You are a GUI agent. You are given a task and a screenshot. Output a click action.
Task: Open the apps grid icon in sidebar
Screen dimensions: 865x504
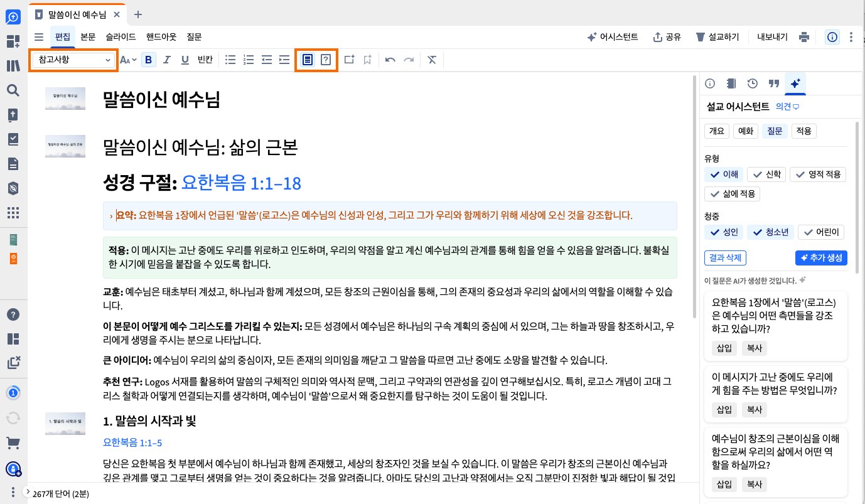[13, 213]
